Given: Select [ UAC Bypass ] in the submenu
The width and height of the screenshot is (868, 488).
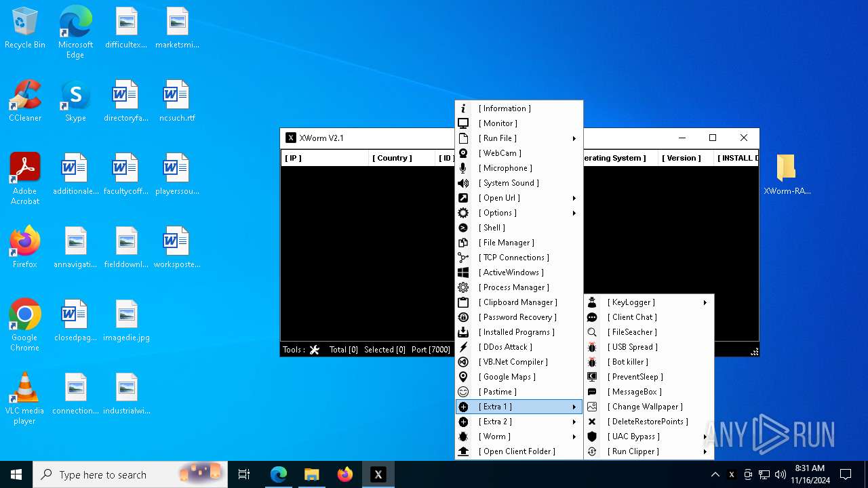Looking at the screenshot, I should (648, 436).
